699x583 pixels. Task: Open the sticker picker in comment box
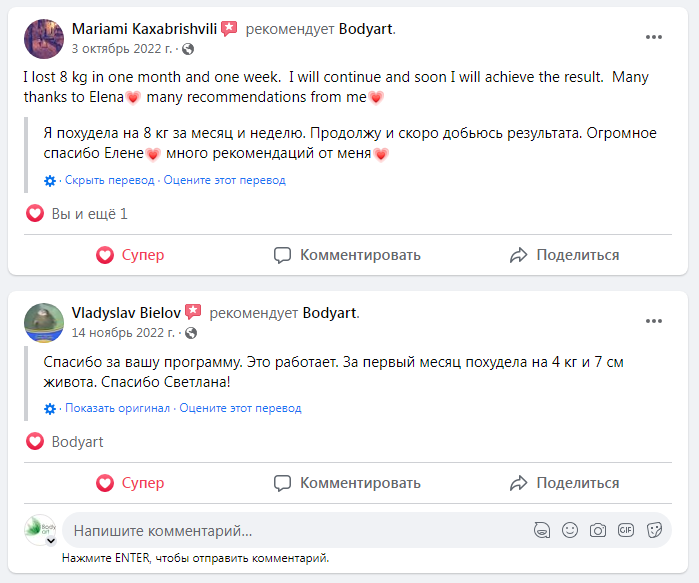pos(655,530)
